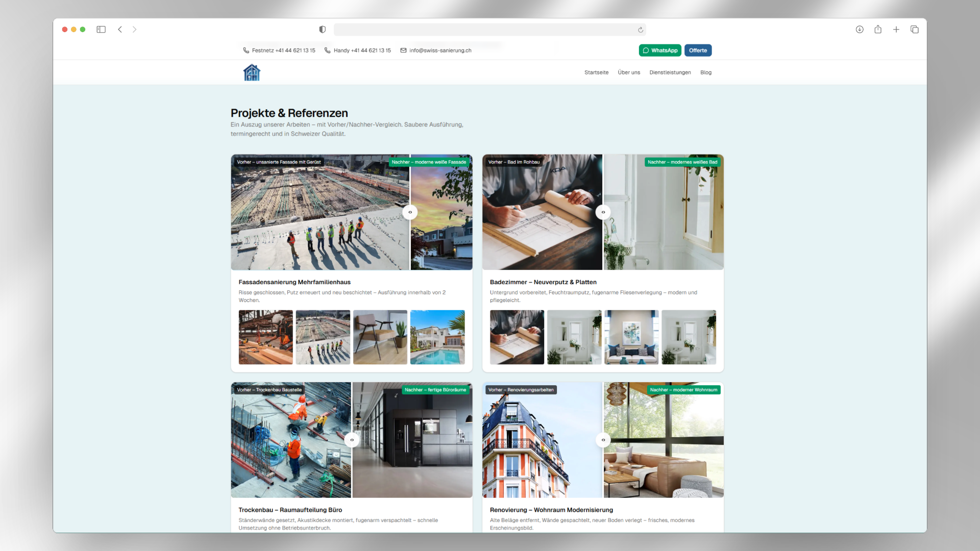The image size is (980, 551).
Task: Open the pool villa thumbnail
Action: (x=437, y=337)
